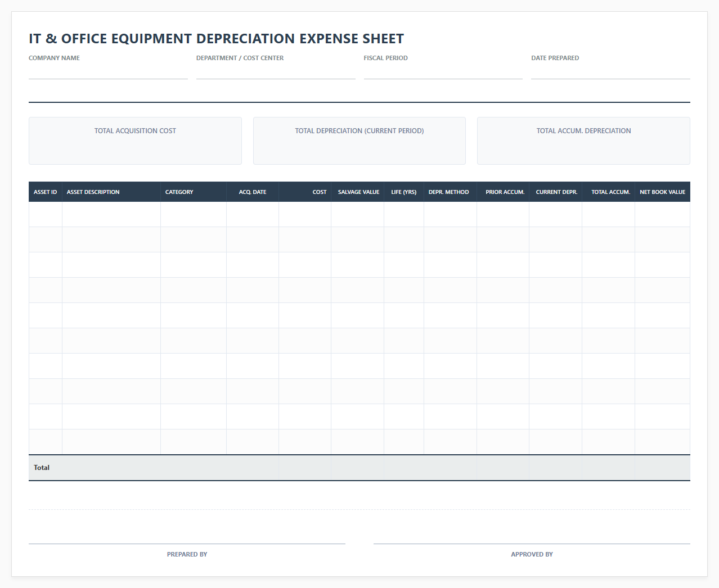Click the COST column header
The width and height of the screenshot is (719, 588).
pyautogui.click(x=305, y=192)
